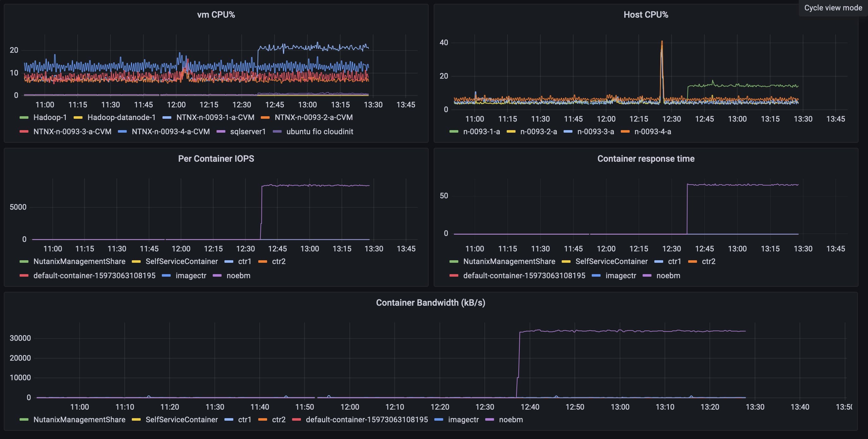
Task: Click n-0093-1-a green legend color marker
Action: click(454, 132)
